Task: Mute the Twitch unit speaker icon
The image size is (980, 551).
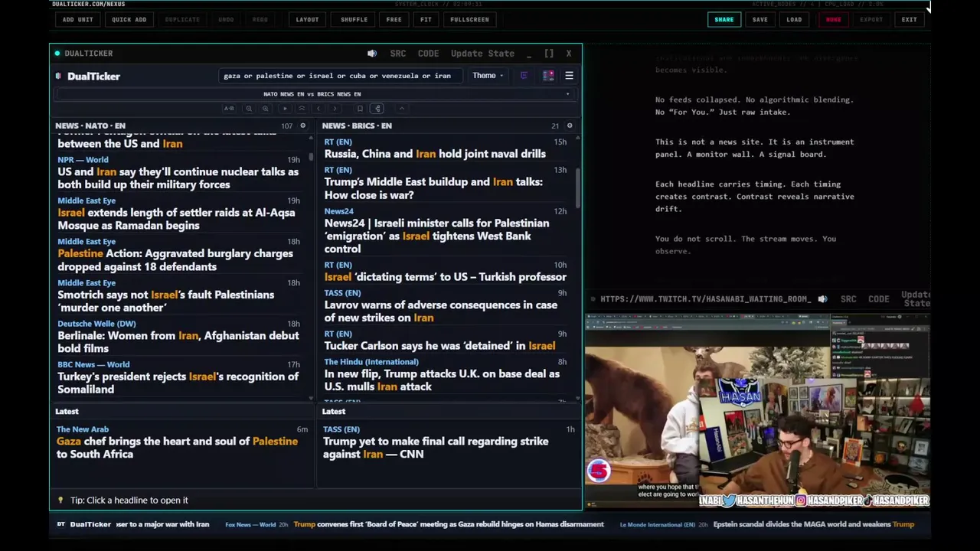Action: [822, 299]
